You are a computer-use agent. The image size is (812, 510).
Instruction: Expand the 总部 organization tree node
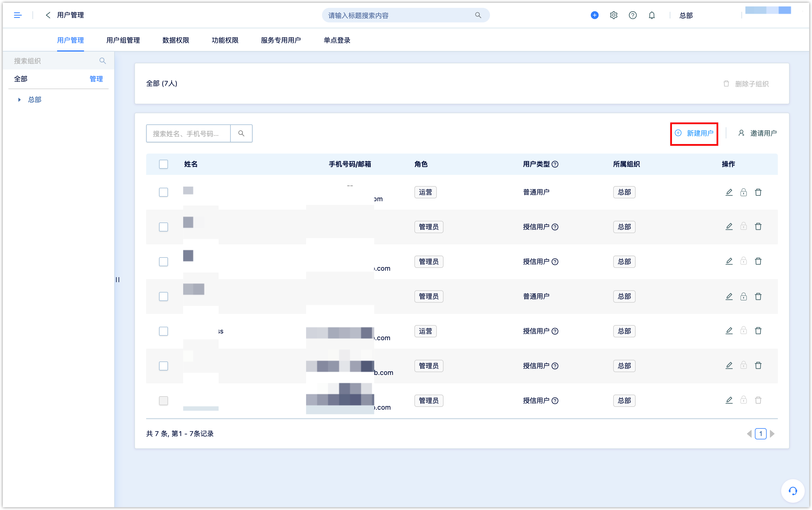tap(19, 100)
